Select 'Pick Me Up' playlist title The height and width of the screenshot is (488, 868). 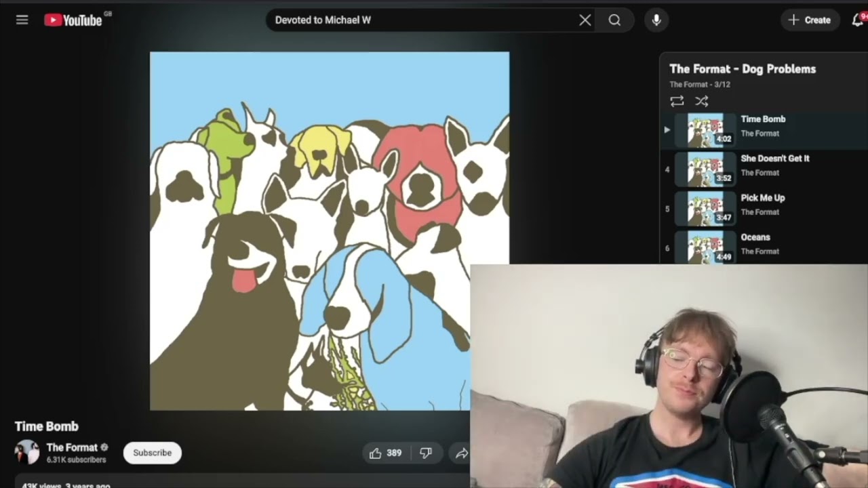click(x=763, y=198)
